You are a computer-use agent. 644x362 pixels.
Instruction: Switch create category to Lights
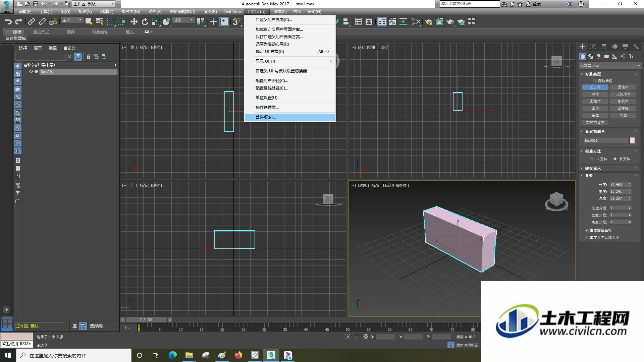pos(599,56)
